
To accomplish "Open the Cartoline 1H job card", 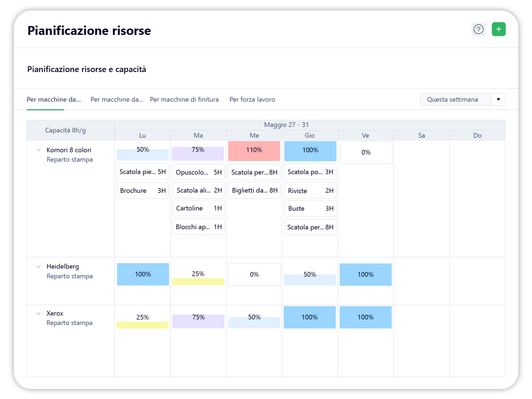I will [x=198, y=208].
